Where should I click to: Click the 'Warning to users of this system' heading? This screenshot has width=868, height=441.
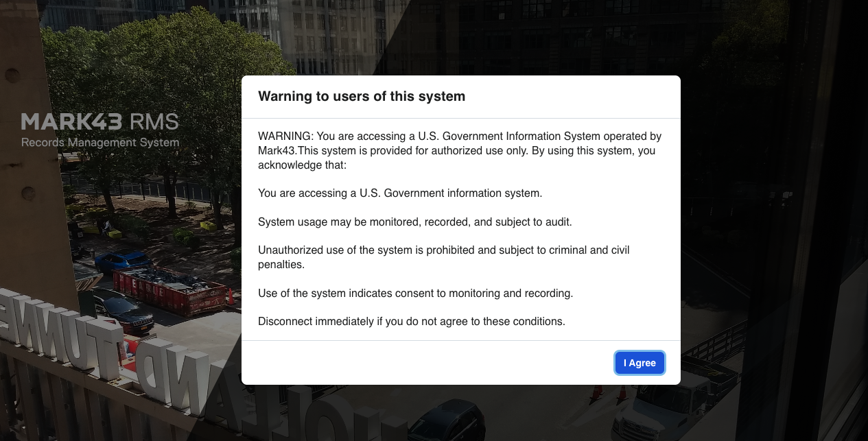[362, 97]
